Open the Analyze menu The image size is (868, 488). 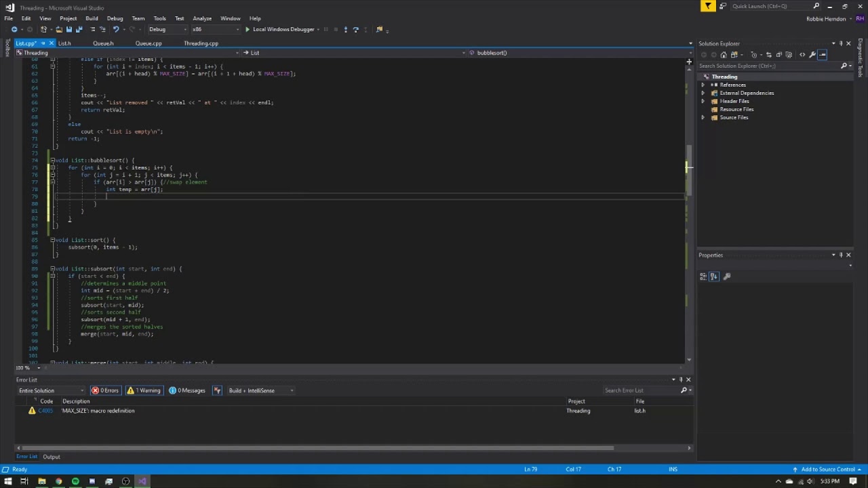[x=201, y=18]
